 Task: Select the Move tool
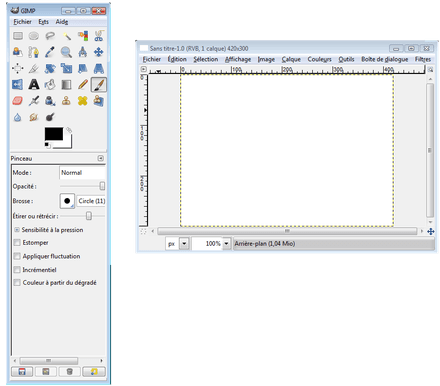(x=99, y=52)
